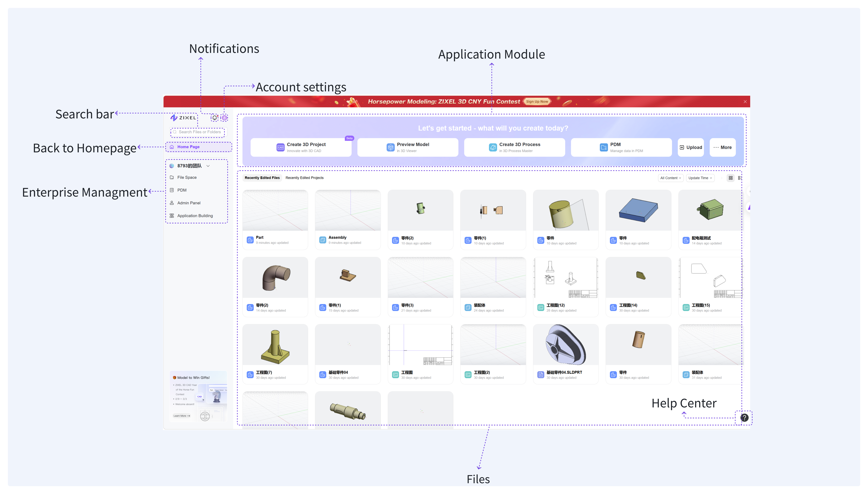Click the 工程图(14) file icon
The width and height of the screenshot is (868, 494).
tap(613, 307)
